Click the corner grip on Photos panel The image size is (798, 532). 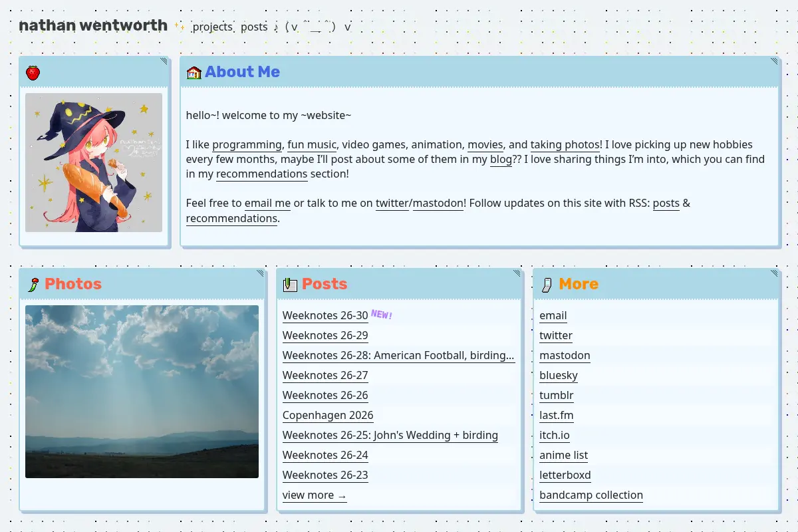[260, 273]
